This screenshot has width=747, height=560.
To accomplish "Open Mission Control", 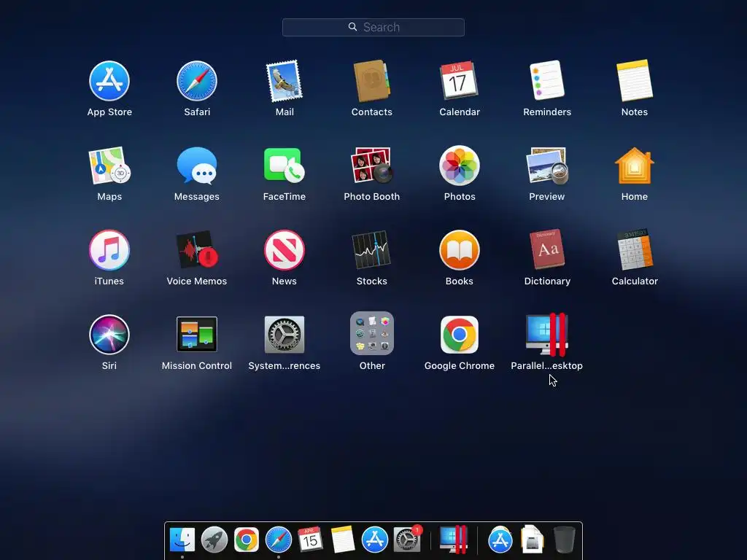I will 197,334.
